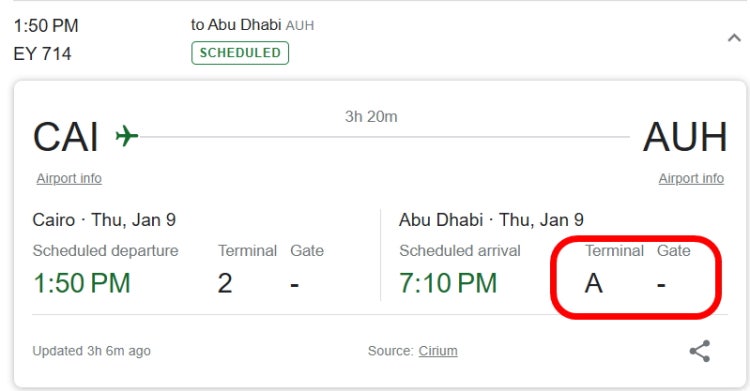The image size is (750, 391).
Task: Click the CAI airport code
Action: (66, 137)
